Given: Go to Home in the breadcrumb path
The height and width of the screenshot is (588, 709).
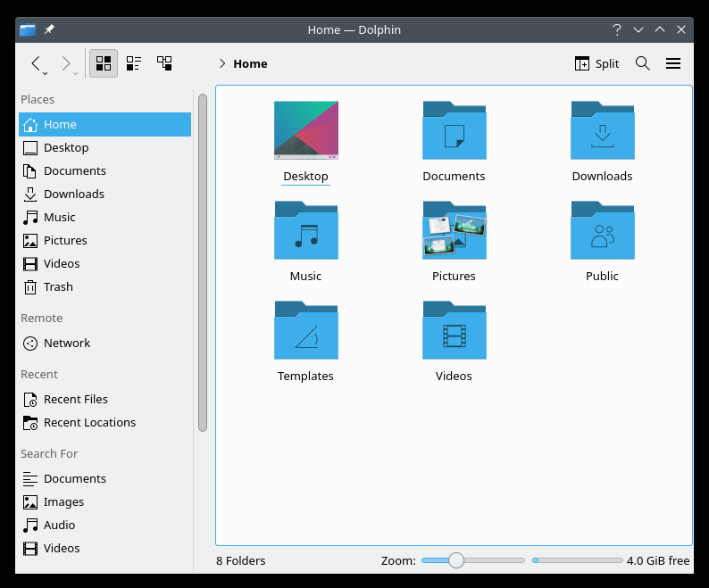Looking at the screenshot, I should tap(250, 63).
